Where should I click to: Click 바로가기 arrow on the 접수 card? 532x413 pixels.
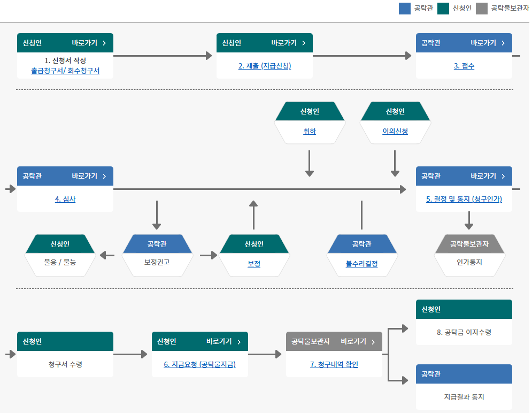click(x=503, y=43)
